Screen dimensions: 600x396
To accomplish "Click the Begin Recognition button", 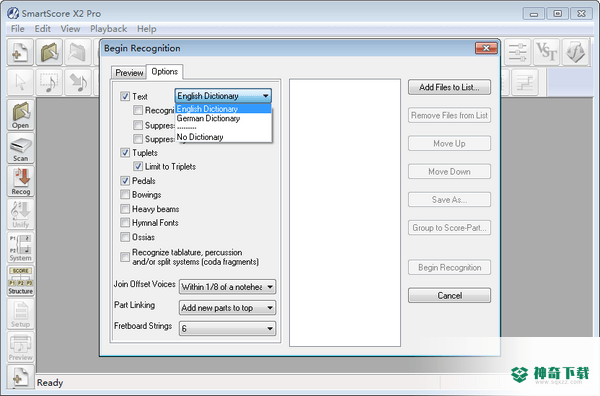I will point(449,267).
